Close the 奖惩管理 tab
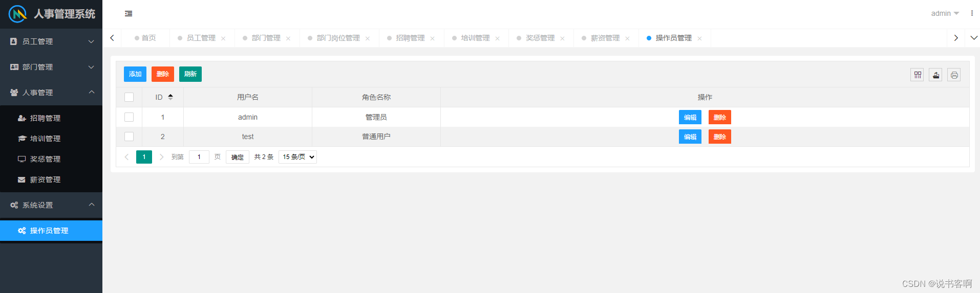Viewport: 980px width, 293px height. [563, 38]
